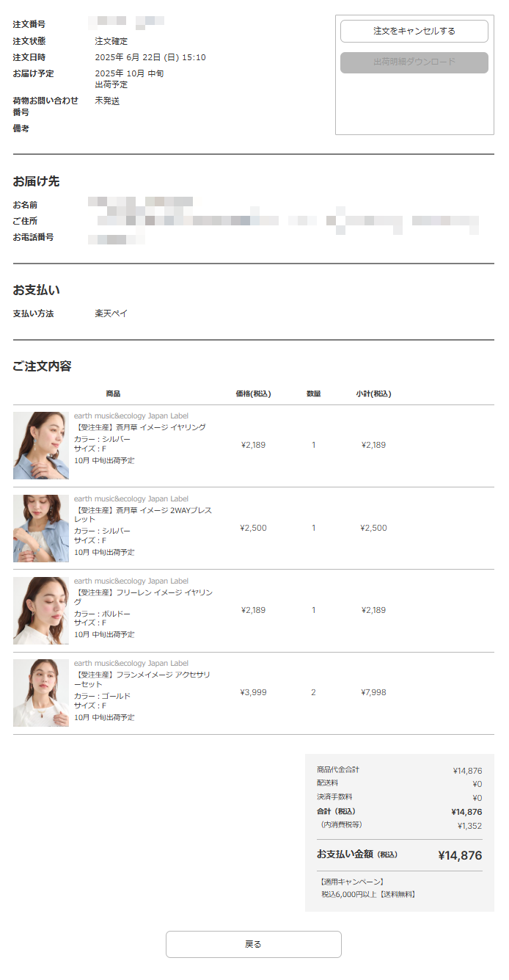Viewport: 509px width, 980px height.
Task: Click the 税込6,000円以上【送料無料】 campaign text
Action: 368,895
